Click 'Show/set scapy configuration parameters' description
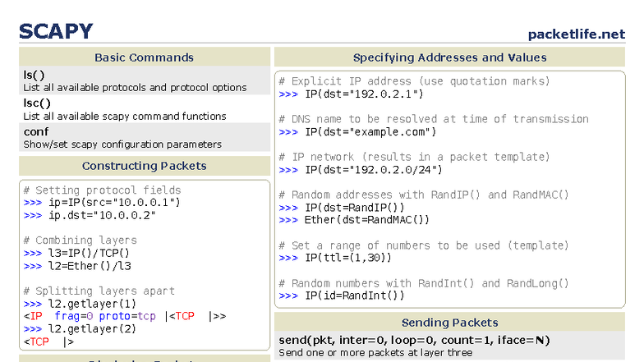The width and height of the screenshot is (644, 362). click(x=122, y=144)
